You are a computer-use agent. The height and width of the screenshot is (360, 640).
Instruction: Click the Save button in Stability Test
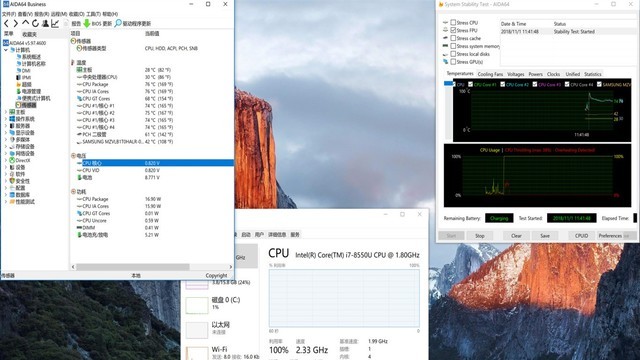(x=545, y=236)
